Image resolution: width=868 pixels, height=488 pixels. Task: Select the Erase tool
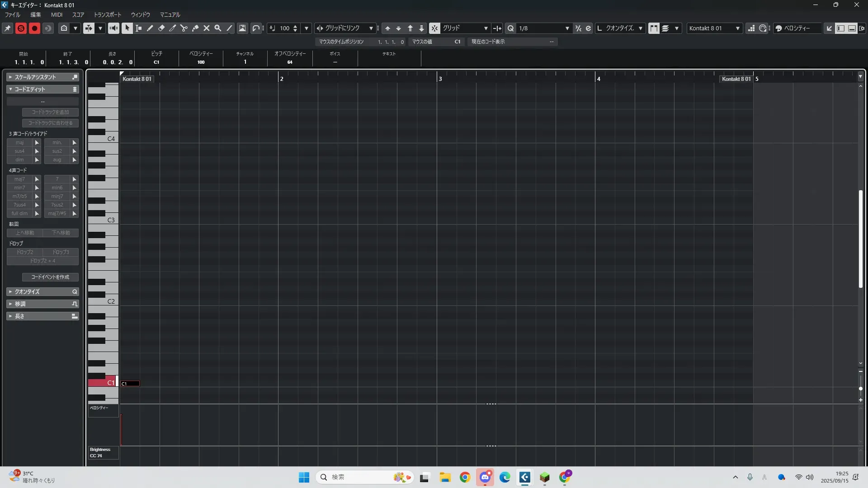[161, 28]
